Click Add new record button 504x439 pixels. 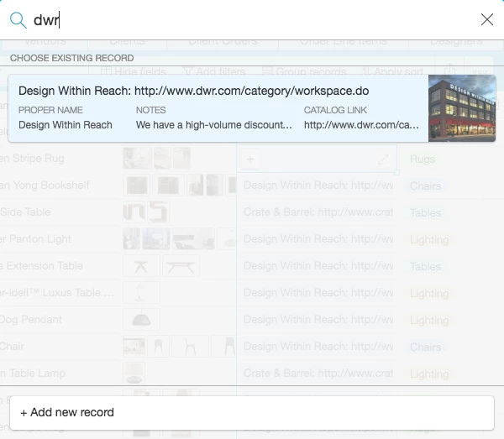[252, 413]
